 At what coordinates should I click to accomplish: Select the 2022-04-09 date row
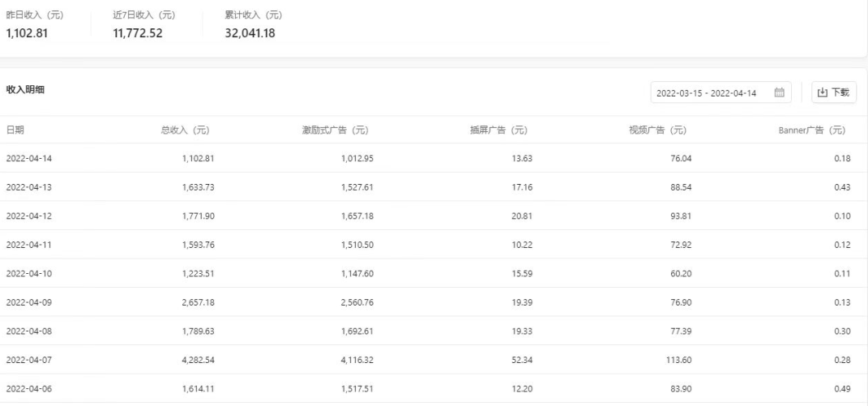[x=434, y=302]
